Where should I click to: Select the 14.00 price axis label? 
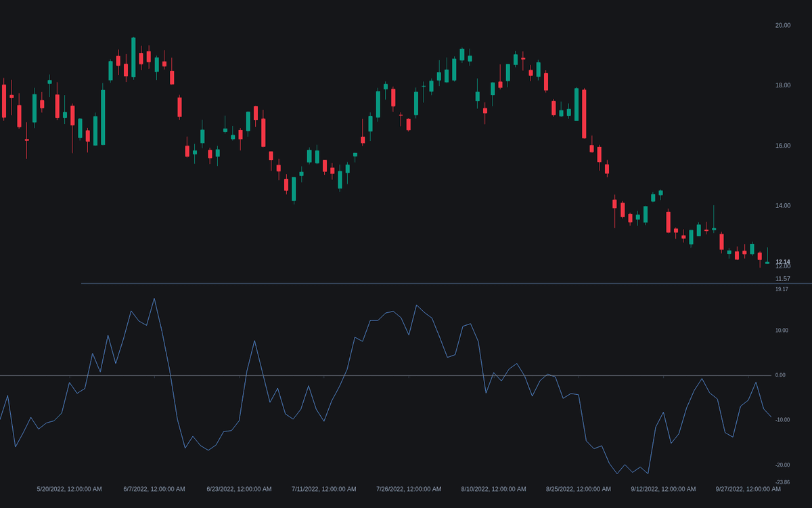pyautogui.click(x=782, y=206)
